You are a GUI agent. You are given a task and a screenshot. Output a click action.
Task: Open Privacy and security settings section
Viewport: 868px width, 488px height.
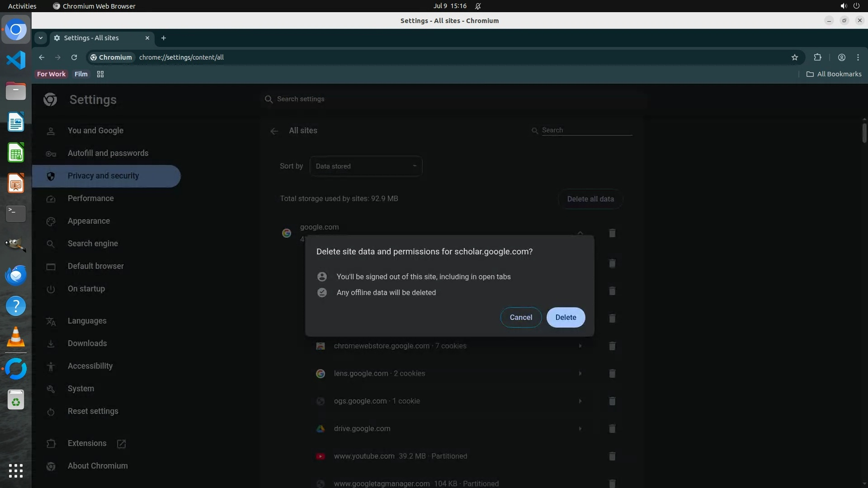click(103, 176)
